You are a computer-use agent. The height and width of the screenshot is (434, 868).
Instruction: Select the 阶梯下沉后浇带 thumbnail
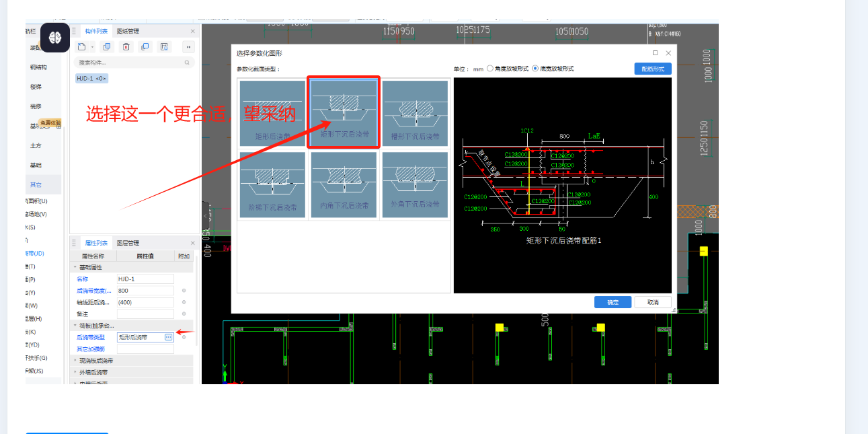(272, 184)
